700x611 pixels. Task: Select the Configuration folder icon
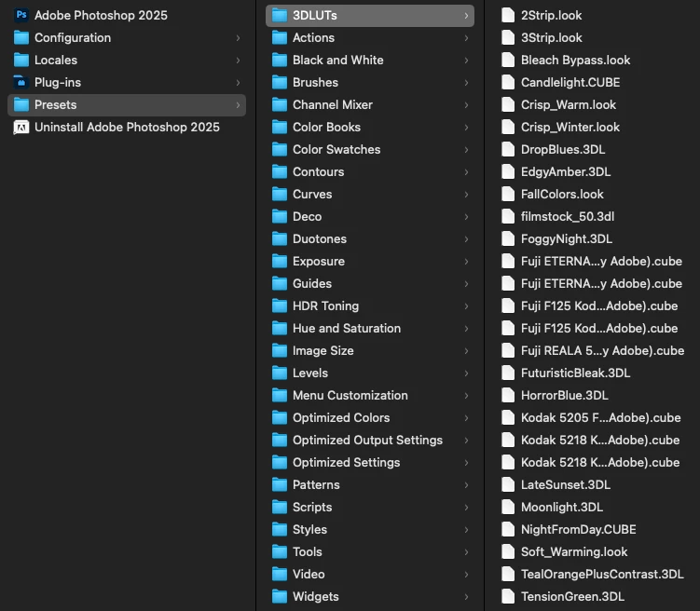coord(21,38)
